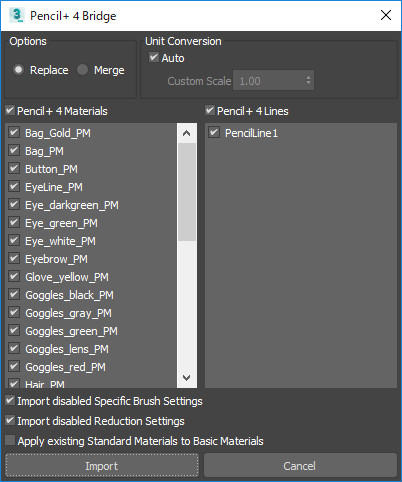Click the Custom Scale spinner arrows

(x=308, y=80)
